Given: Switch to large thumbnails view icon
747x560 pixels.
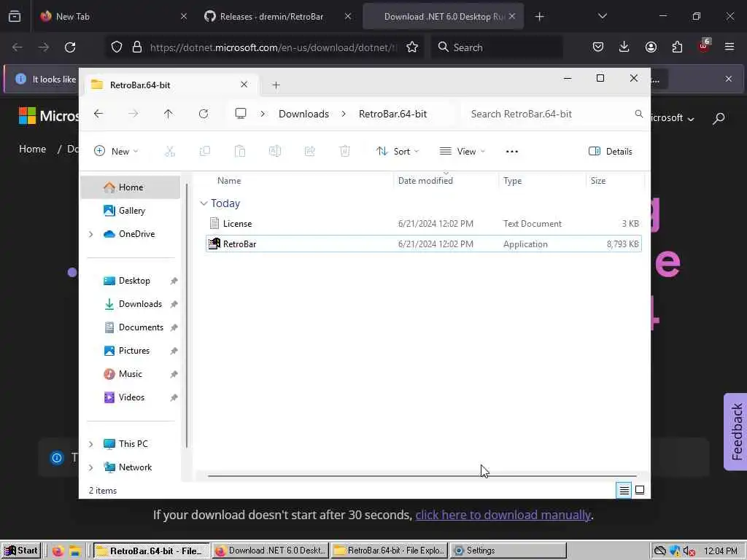Looking at the screenshot, I should click(640, 490).
